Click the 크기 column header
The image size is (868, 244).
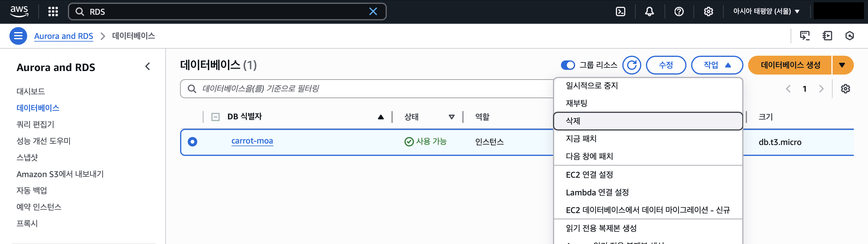pos(765,117)
